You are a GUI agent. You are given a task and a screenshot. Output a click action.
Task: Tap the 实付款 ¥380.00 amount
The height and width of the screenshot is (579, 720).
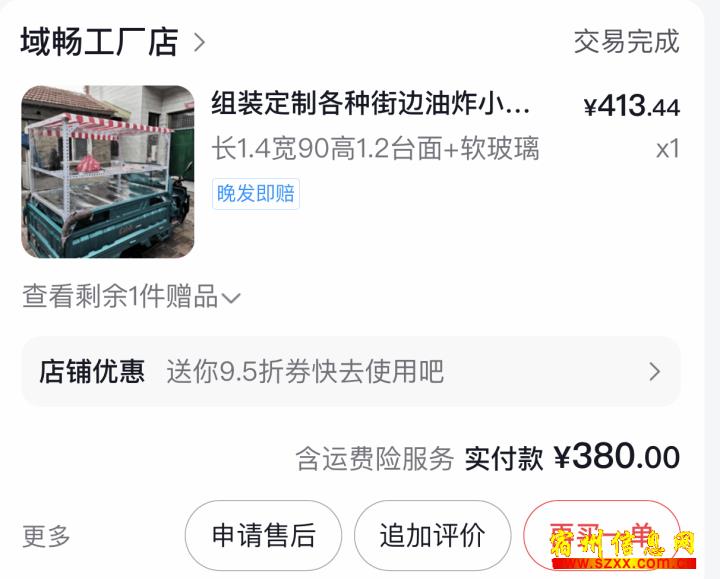pyautogui.click(x=572, y=457)
